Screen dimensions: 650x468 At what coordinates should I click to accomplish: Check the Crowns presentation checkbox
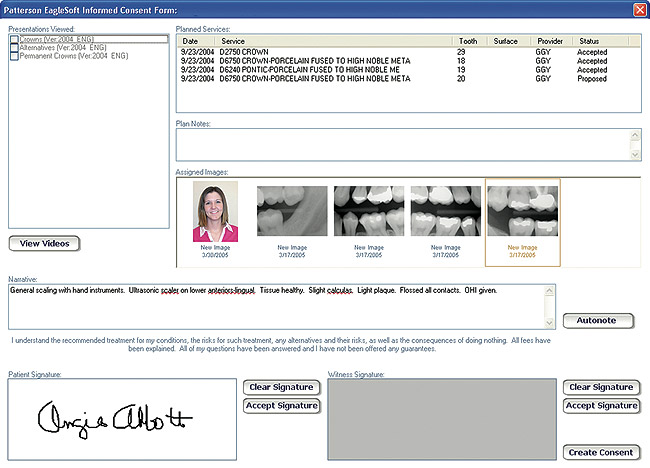pyautogui.click(x=14, y=40)
